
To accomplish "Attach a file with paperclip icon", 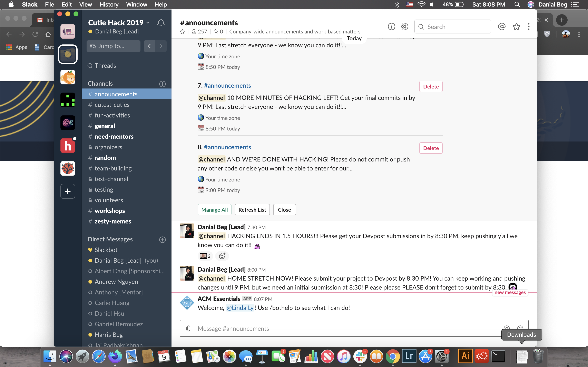I will click(188, 328).
